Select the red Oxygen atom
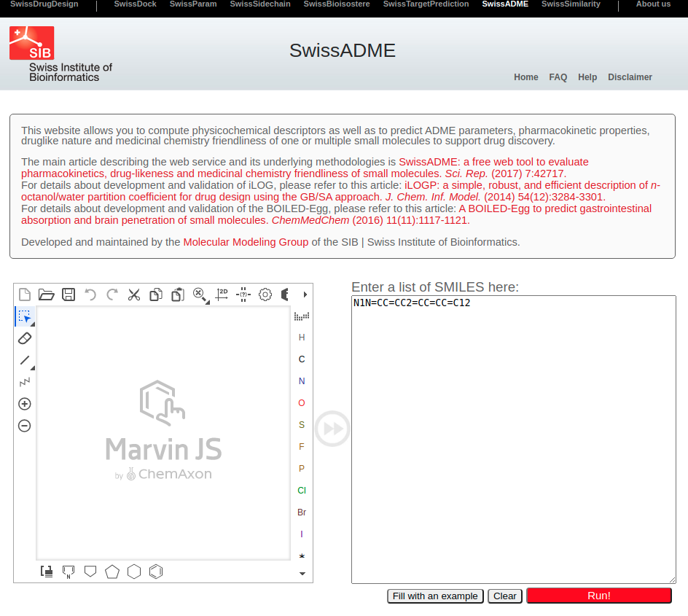The height and width of the screenshot is (616, 688). tap(302, 403)
